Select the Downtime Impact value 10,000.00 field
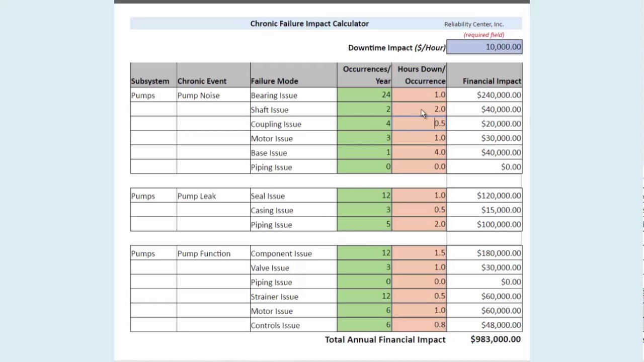Screen dimensions: 644x362 (484, 47)
